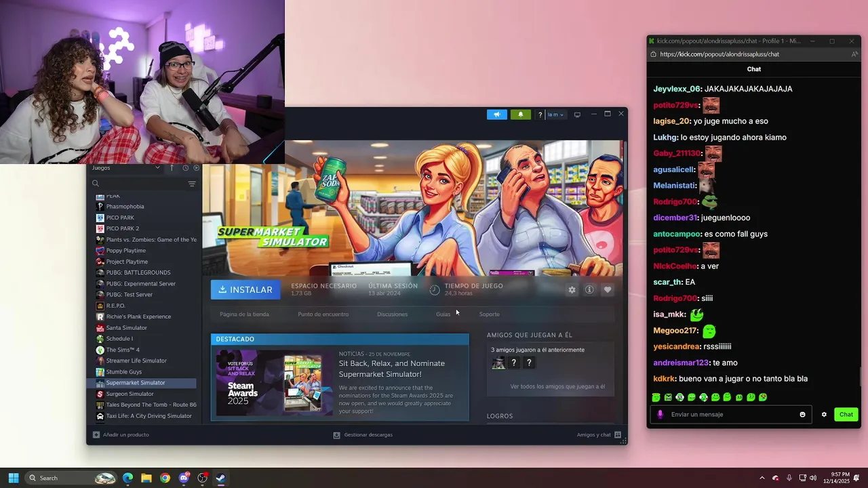Open advanced filter options icon beside search
The height and width of the screenshot is (488, 868).
[x=192, y=184]
